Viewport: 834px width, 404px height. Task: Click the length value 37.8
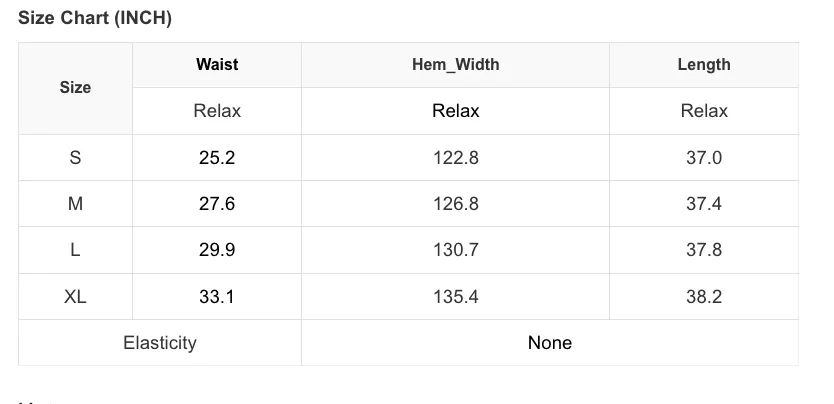point(704,250)
